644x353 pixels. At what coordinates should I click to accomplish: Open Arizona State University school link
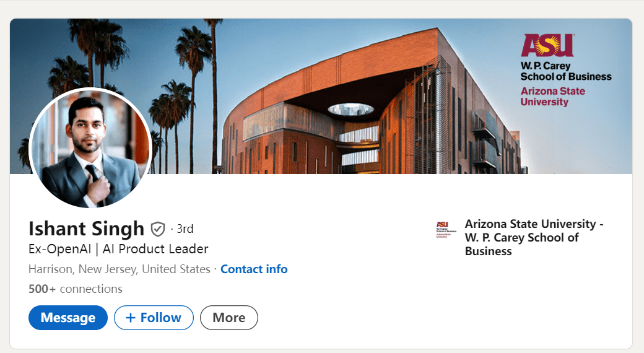coord(534,237)
